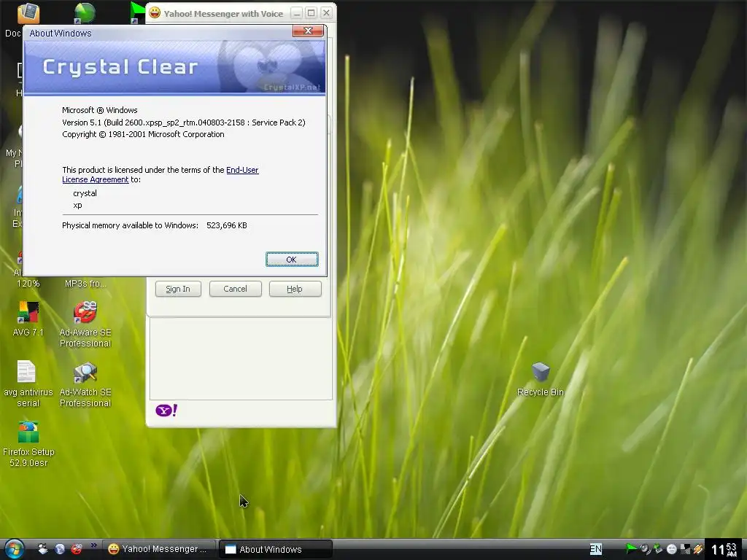Click the speaker volume tray icon
Viewport: 747px width, 560px height.
[x=645, y=549]
